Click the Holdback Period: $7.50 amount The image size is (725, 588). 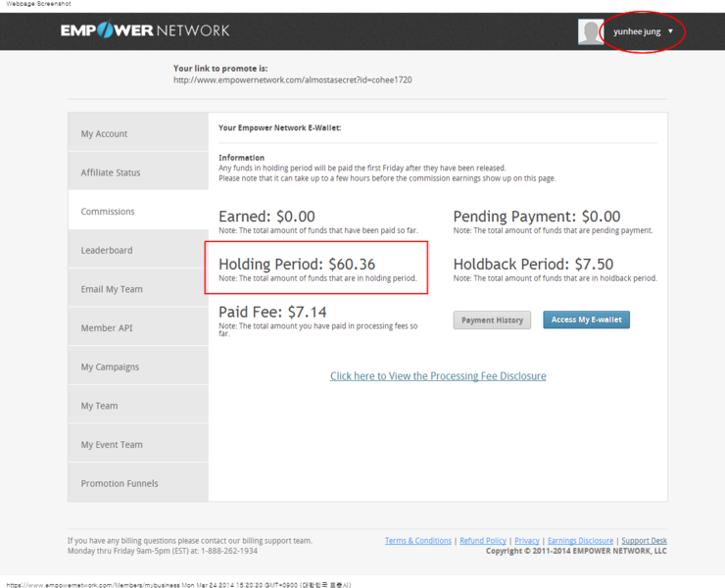533,265
